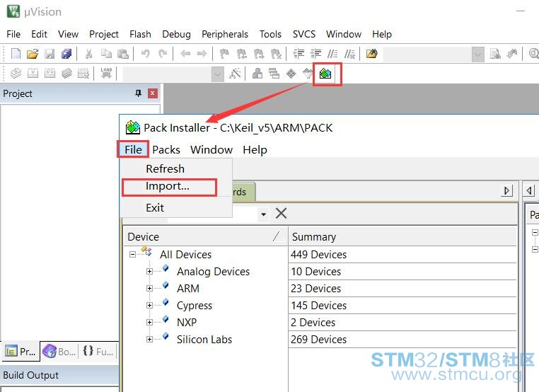Click the LOAD download icon
The image size is (539, 392).
(106, 74)
